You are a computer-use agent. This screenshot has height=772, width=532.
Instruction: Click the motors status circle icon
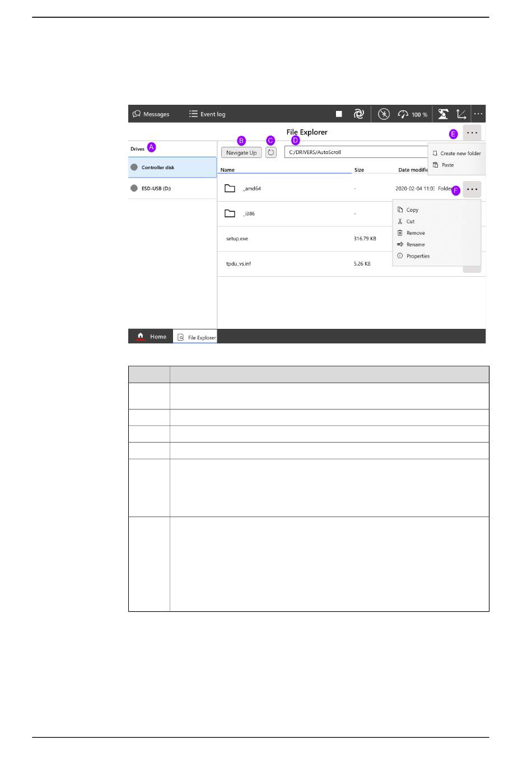(384, 114)
